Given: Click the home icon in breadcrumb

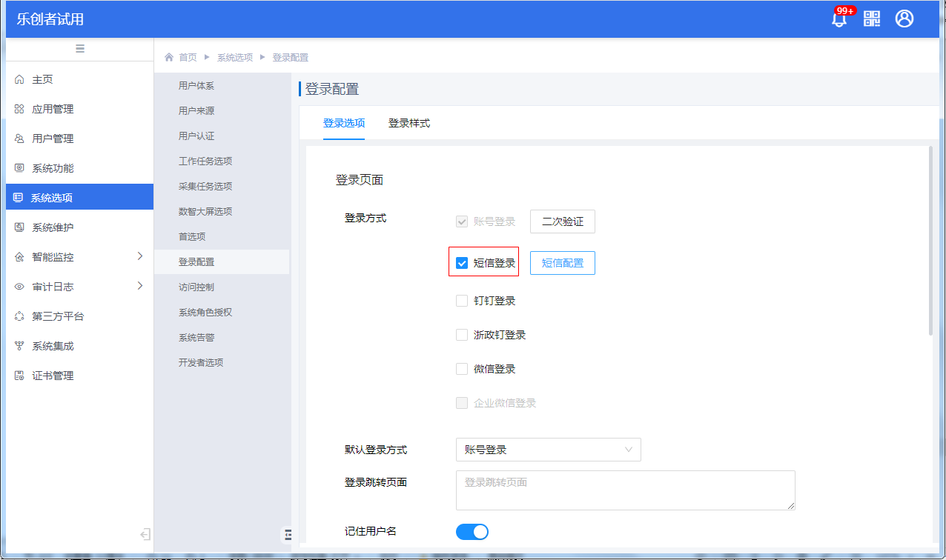Looking at the screenshot, I should (x=169, y=57).
